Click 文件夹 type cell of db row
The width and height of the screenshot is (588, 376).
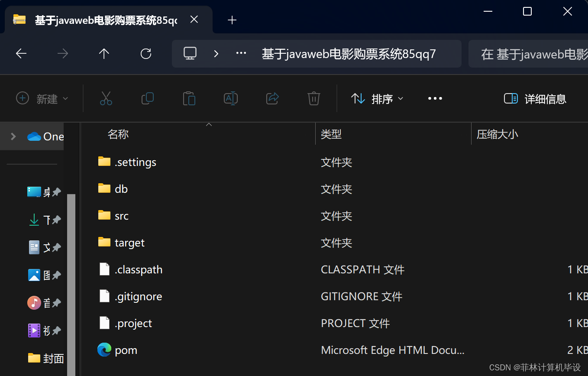pos(336,189)
